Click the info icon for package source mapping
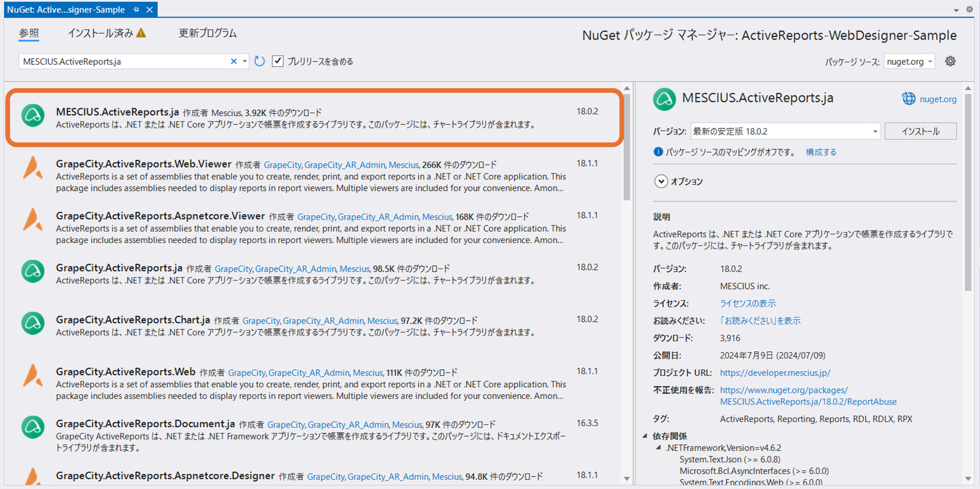Screen dimensions: 980x489 [x=658, y=152]
